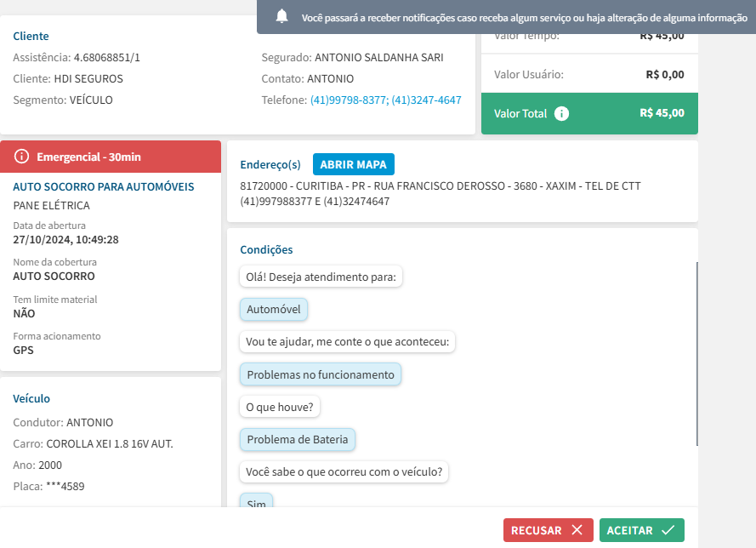Click message Vou te ajudar, me conte
This screenshot has height=548, width=756.
348,341
